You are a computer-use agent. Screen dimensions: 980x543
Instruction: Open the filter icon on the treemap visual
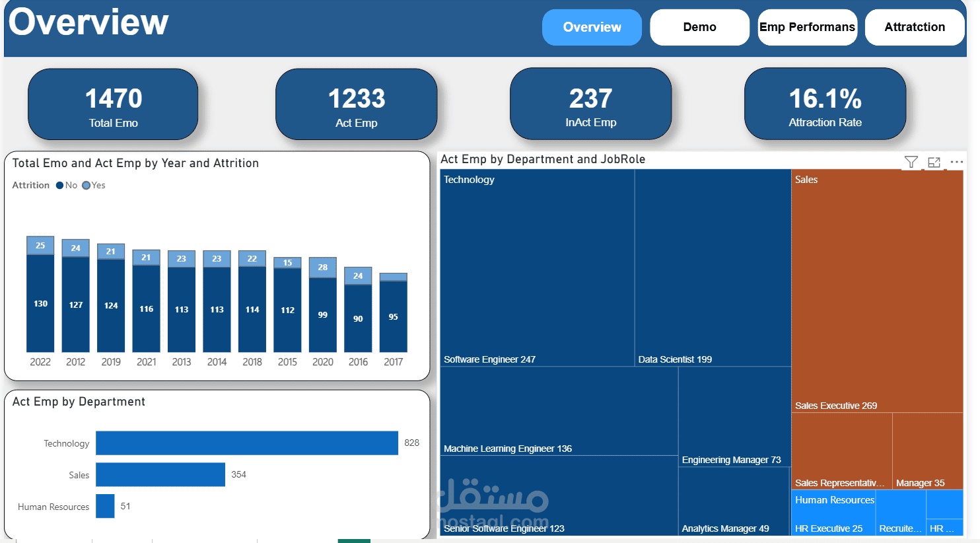(911, 161)
